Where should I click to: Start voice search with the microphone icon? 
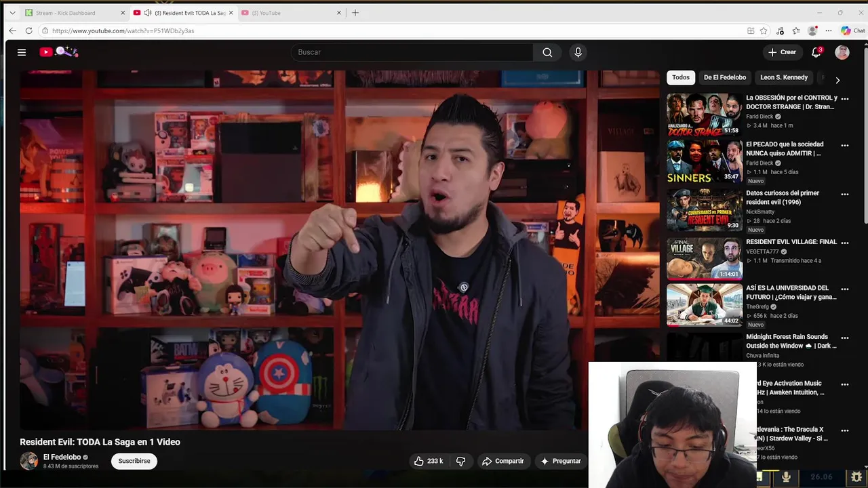[578, 52]
